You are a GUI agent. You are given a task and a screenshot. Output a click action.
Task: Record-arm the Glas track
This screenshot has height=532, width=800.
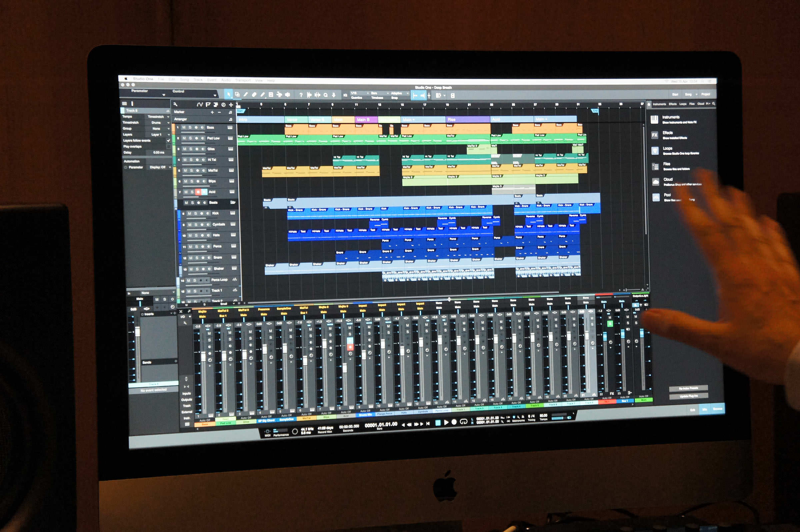[x=197, y=149]
